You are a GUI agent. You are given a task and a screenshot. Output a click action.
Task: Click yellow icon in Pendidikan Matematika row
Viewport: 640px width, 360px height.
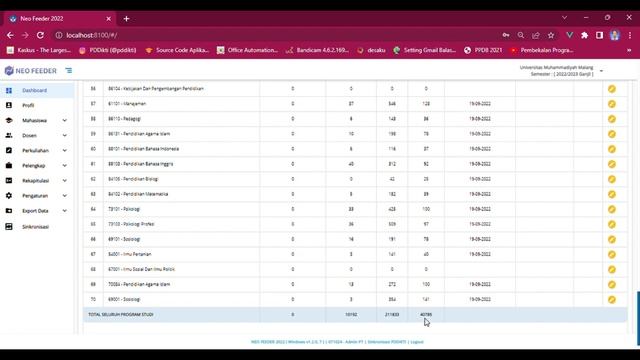click(x=611, y=194)
